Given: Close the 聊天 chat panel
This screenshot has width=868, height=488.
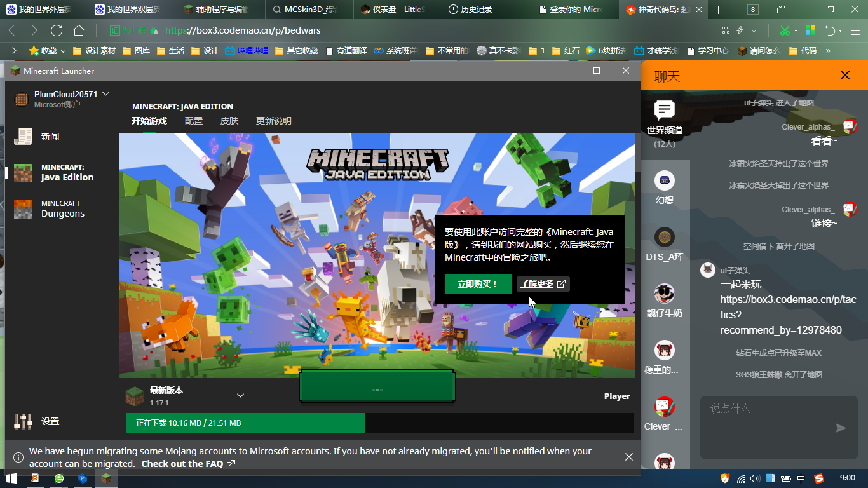Looking at the screenshot, I should pos(845,75).
